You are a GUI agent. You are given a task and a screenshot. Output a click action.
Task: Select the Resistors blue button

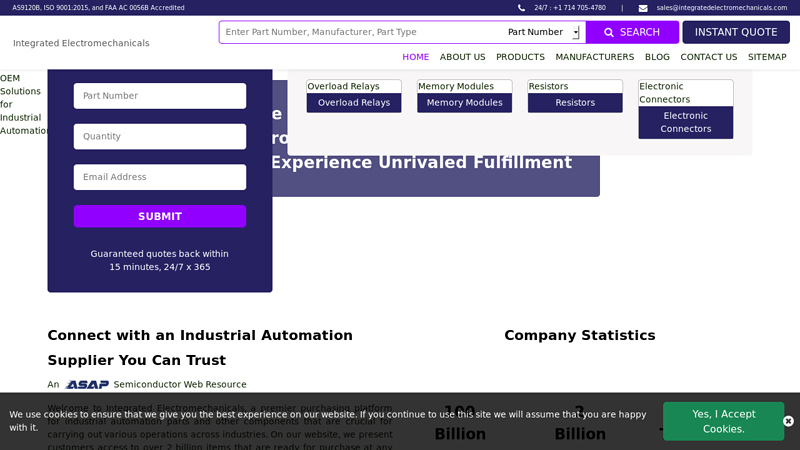click(575, 103)
